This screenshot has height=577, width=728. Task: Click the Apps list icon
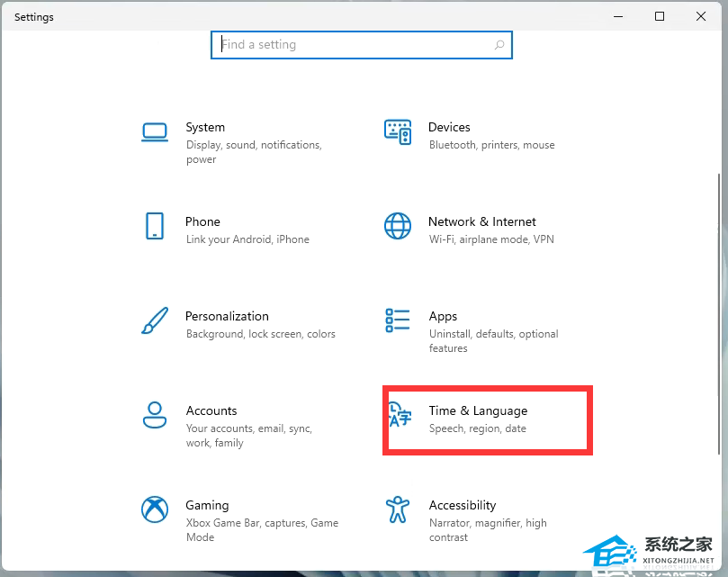point(398,320)
